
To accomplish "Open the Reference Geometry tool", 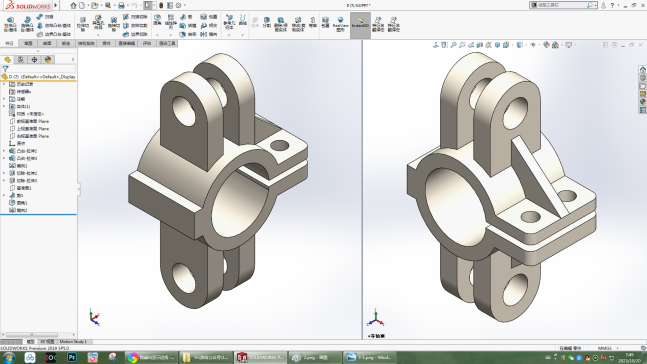I will pyautogui.click(x=229, y=22).
